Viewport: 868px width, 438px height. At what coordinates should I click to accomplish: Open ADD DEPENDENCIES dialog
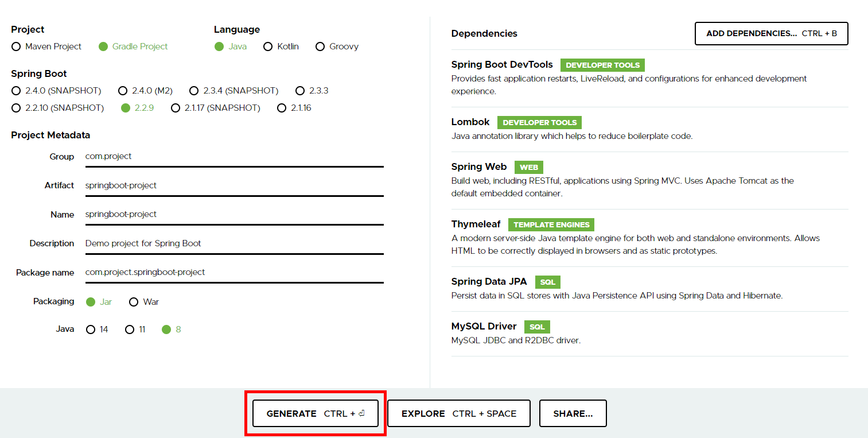[772, 33]
